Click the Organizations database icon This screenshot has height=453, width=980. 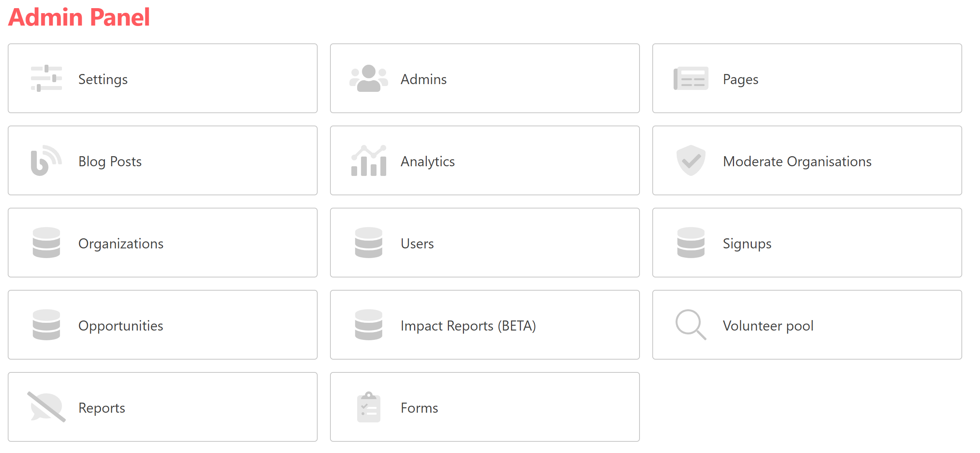[x=46, y=243]
